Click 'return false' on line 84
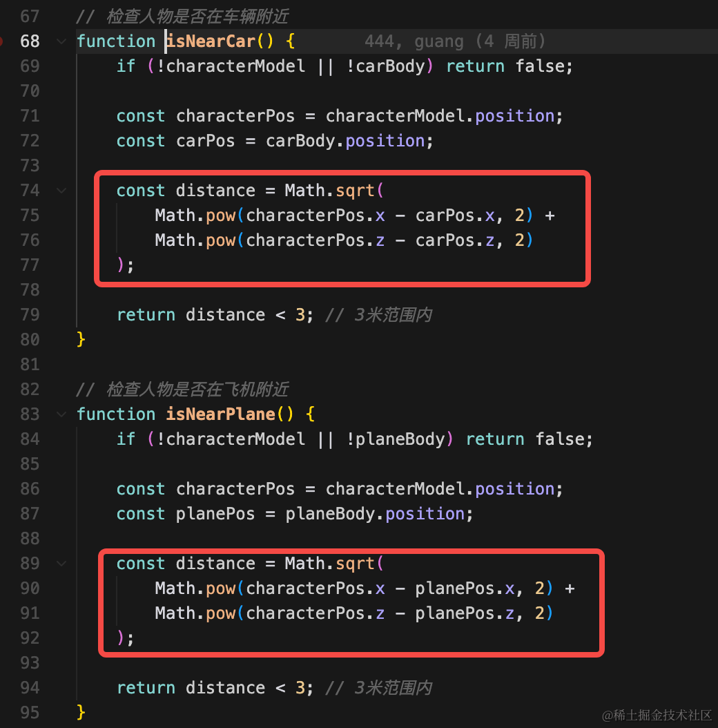The height and width of the screenshot is (728, 718). coord(525,439)
